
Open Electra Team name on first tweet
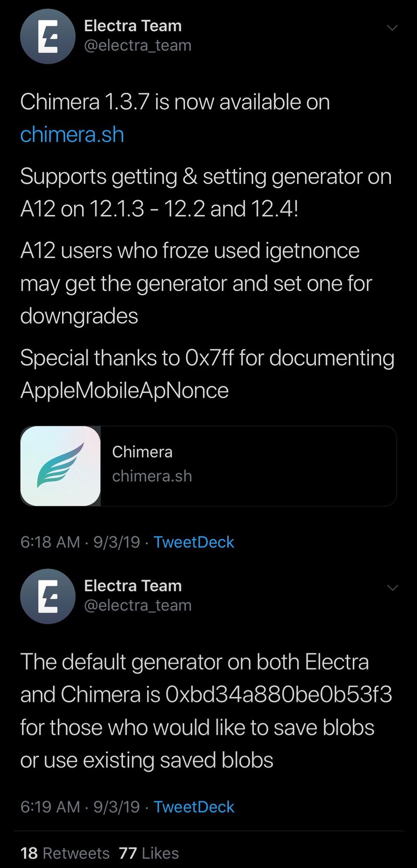(133, 26)
